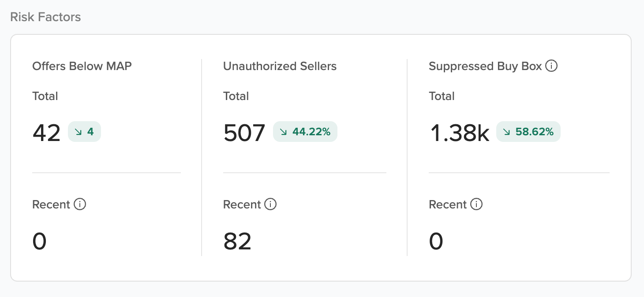Click the Unauthorized Sellers heading
The width and height of the screenshot is (644, 297).
click(x=280, y=66)
